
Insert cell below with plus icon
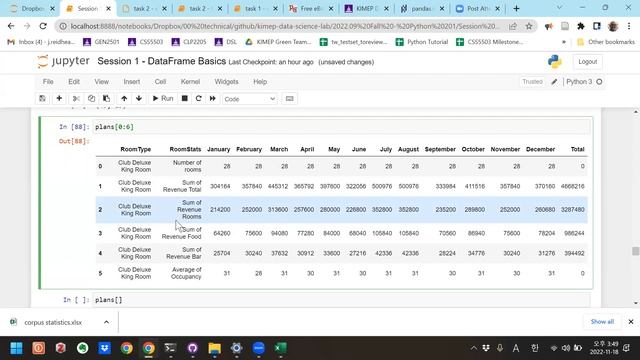click(59, 98)
